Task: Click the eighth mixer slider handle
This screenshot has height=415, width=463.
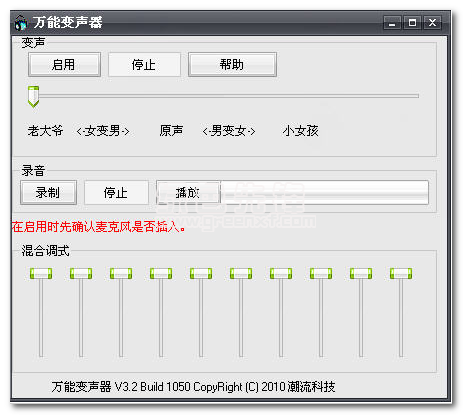Action: pos(321,274)
